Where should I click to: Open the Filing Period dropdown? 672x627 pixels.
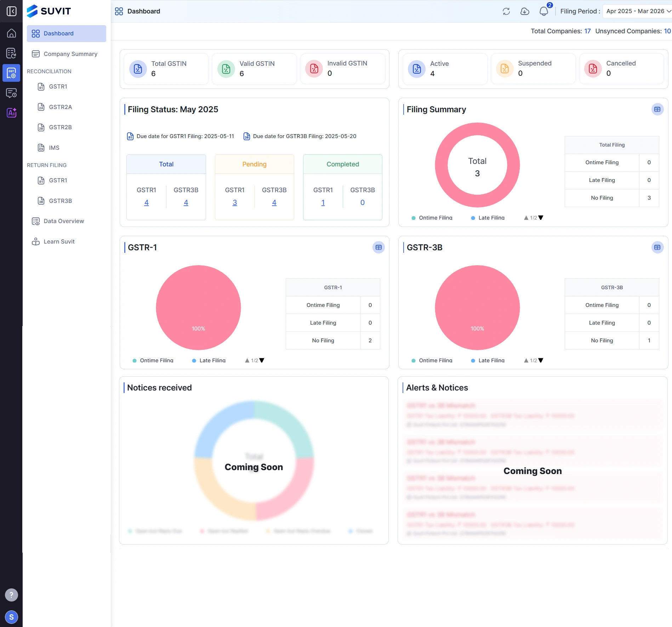coord(638,11)
